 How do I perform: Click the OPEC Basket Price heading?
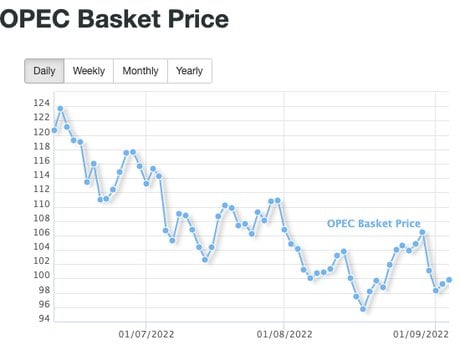[114, 19]
